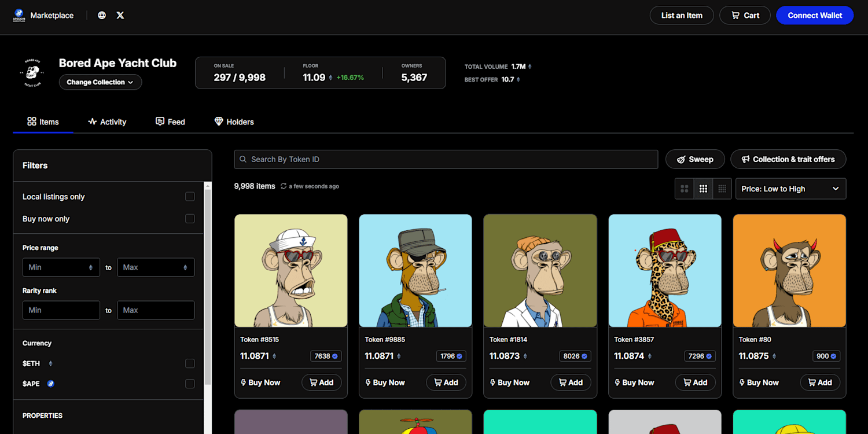
Task: Click Connect Wallet
Action: (815, 16)
